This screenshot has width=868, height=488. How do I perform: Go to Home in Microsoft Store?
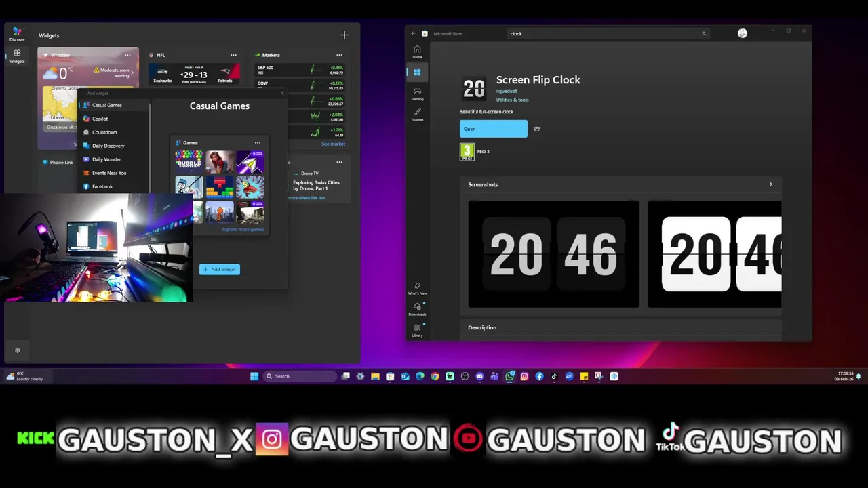[x=417, y=52]
